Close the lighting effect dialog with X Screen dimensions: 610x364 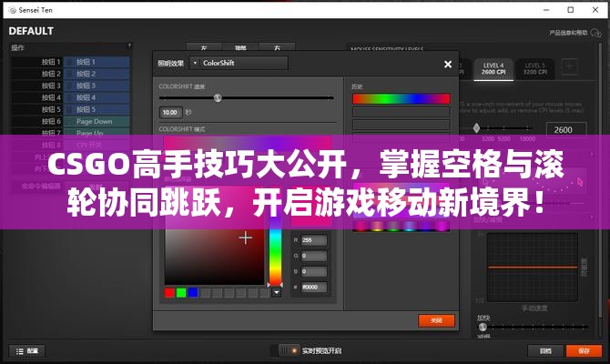point(448,65)
